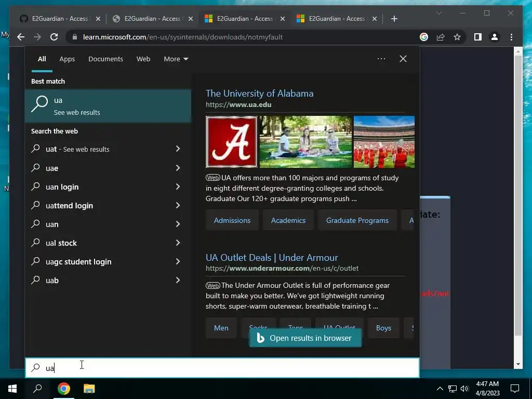Open a new tab with plus button
Screen dimensions: 532x399
click(x=394, y=19)
